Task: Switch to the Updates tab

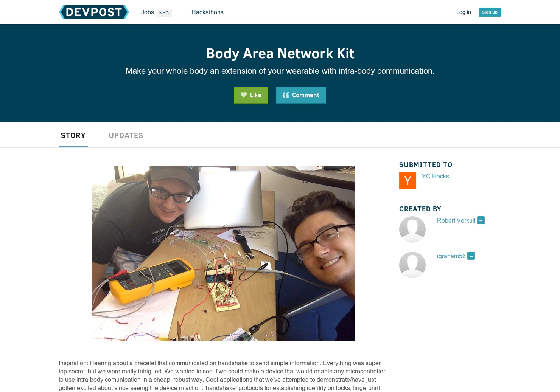Action: [126, 135]
